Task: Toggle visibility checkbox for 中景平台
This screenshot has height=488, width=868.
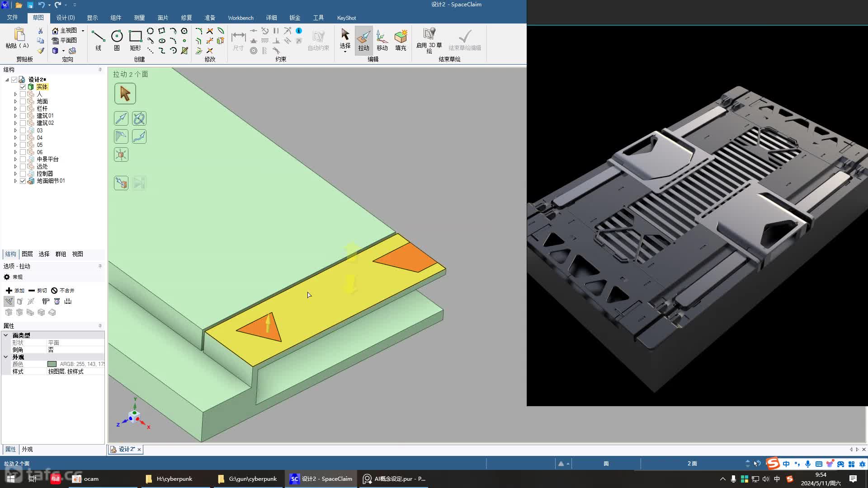Action: tap(23, 159)
